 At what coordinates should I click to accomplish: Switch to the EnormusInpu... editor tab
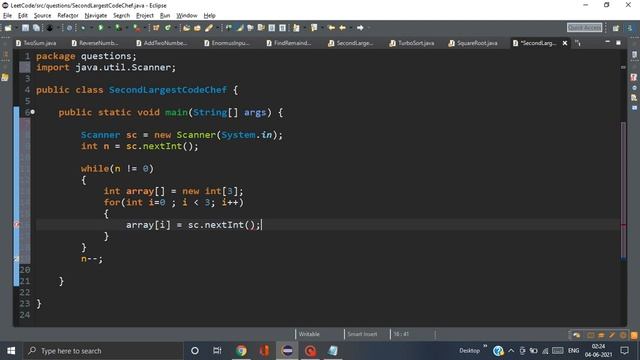point(227,43)
